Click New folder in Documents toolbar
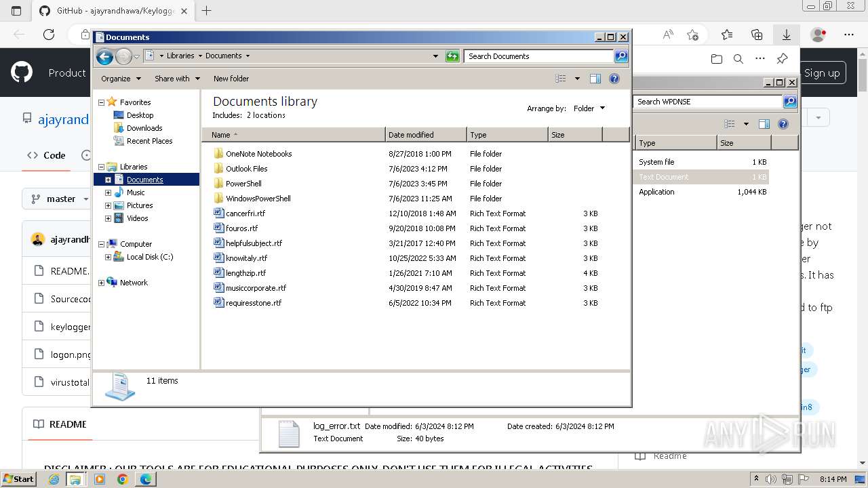Image resolution: width=868 pixels, height=488 pixels. pyautogui.click(x=231, y=79)
